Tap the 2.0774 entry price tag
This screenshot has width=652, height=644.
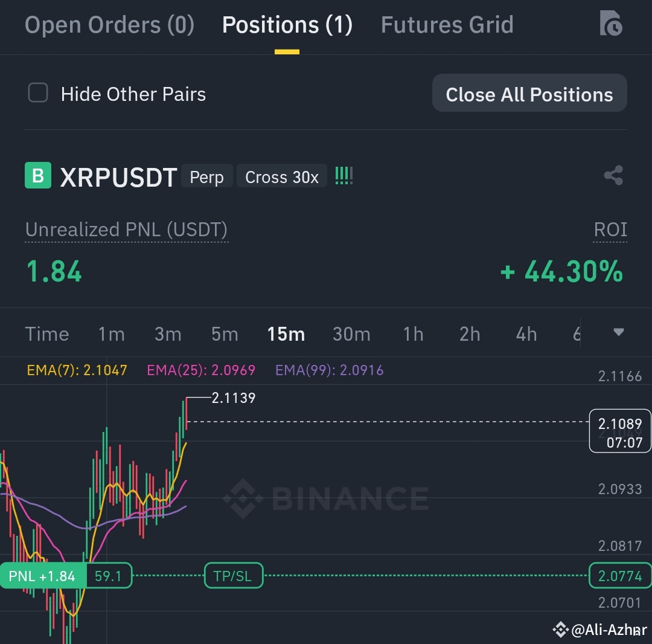tap(620, 576)
